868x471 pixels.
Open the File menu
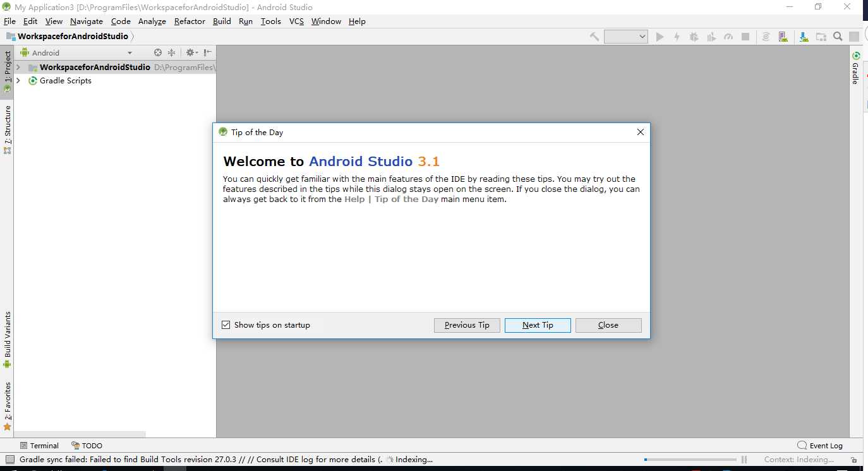[9, 21]
